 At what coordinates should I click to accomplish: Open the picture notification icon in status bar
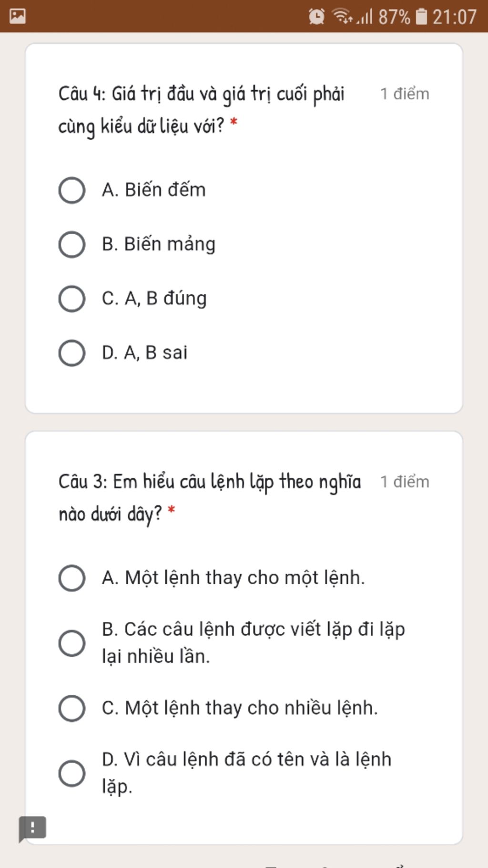(18, 16)
